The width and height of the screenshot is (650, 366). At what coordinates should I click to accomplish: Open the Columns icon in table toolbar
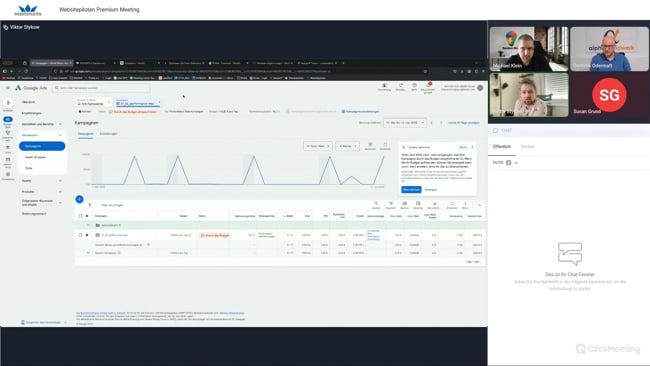405,204
